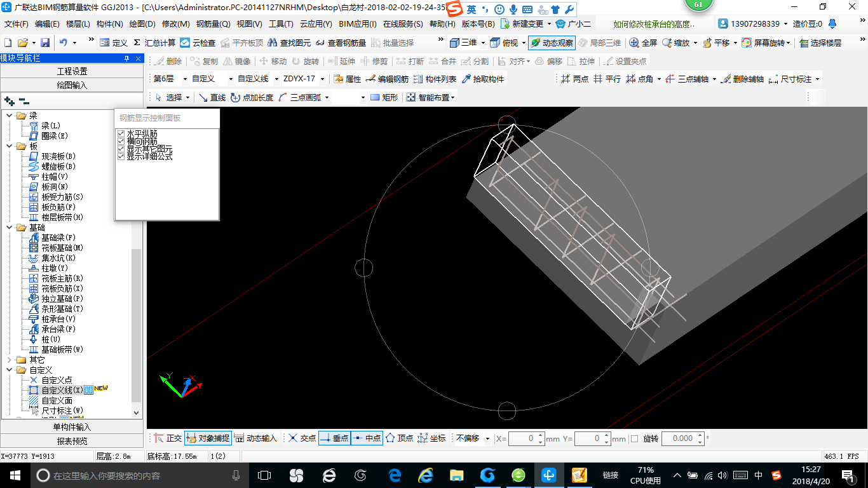Image resolution: width=868 pixels, height=488 pixels.
Task: Click 拾取构件 pick component tool
Action: tap(482, 79)
